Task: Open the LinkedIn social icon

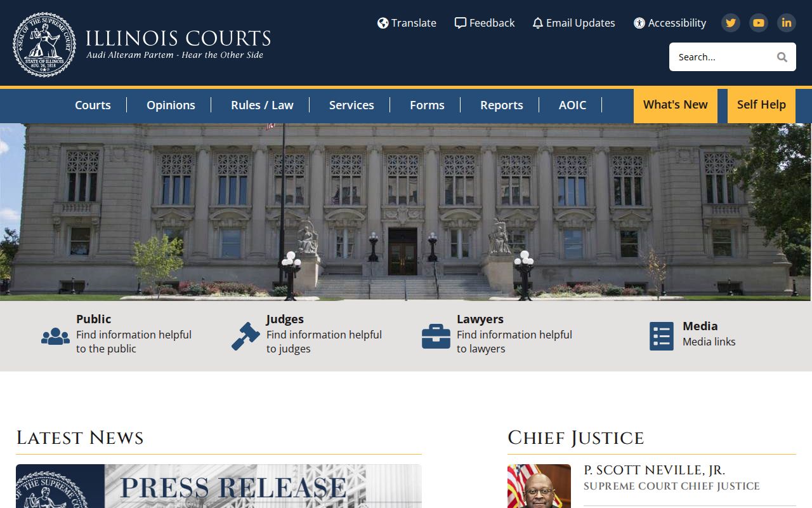Action: point(787,23)
